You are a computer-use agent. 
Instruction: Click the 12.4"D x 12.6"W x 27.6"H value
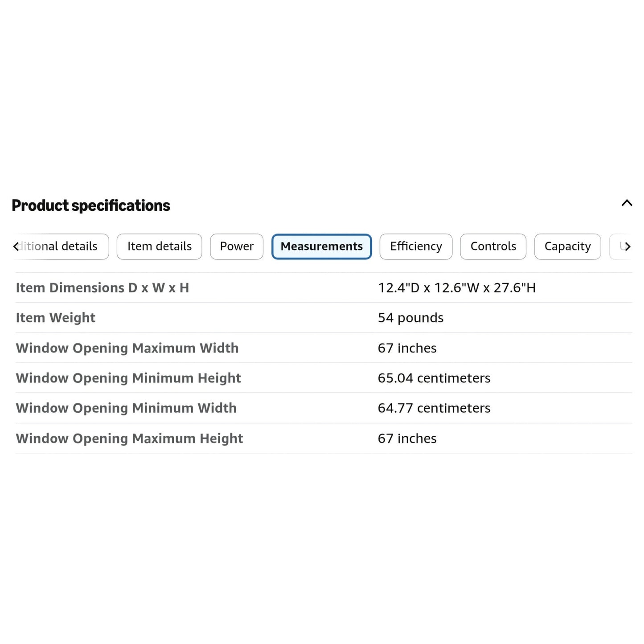point(457,288)
